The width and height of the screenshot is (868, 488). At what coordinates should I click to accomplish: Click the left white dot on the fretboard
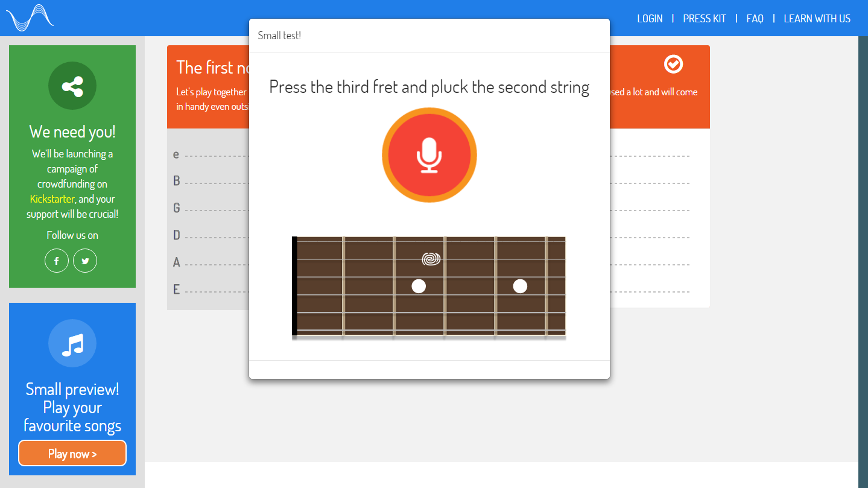(x=419, y=286)
